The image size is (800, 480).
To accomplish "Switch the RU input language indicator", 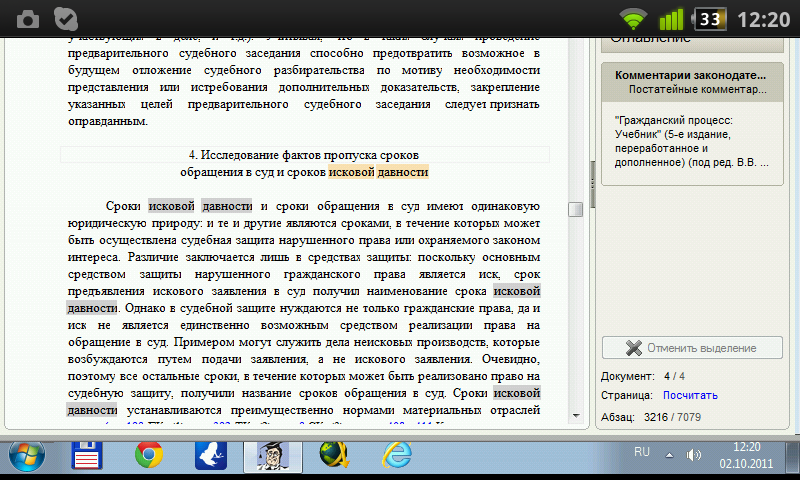I will (642, 453).
